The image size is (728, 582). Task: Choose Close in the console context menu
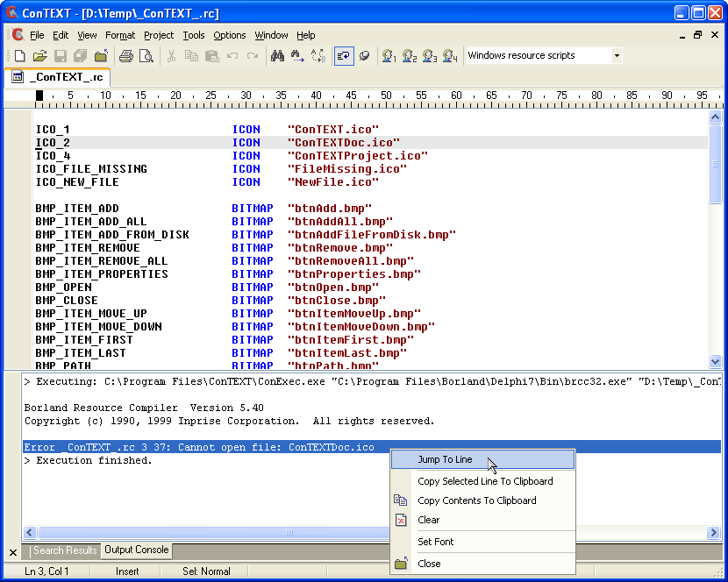(x=483, y=564)
